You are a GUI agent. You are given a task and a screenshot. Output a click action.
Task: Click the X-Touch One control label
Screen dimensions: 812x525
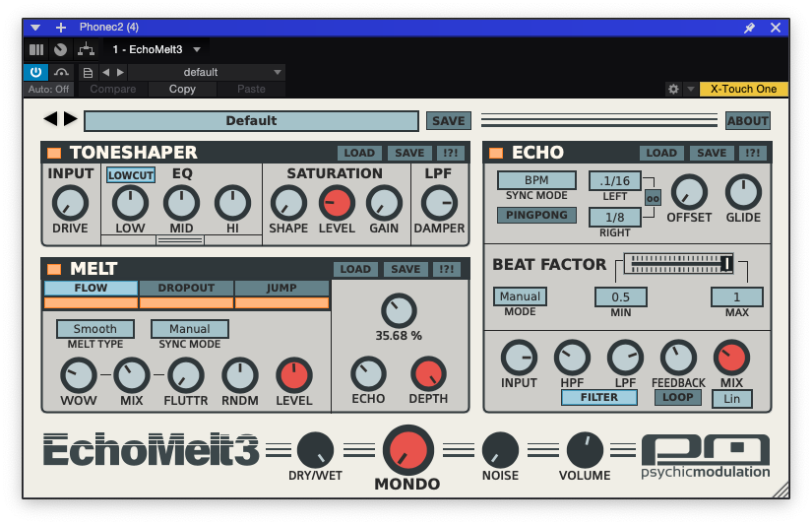[743, 89]
